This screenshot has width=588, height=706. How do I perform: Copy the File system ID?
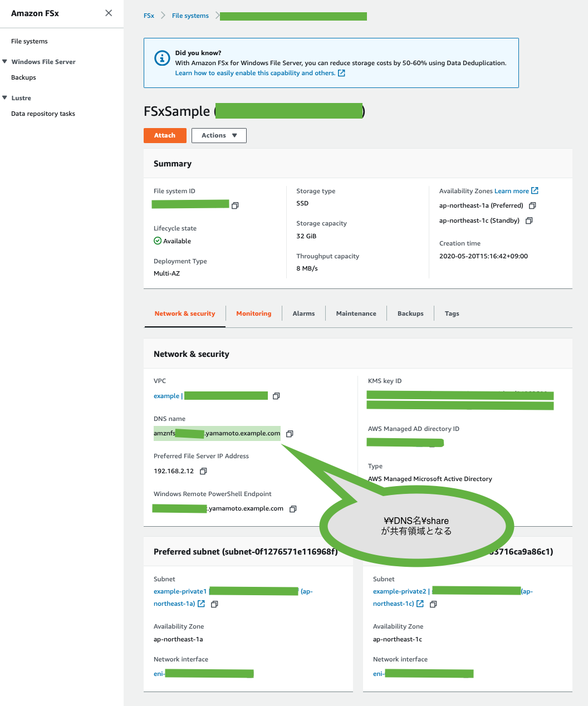click(235, 205)
